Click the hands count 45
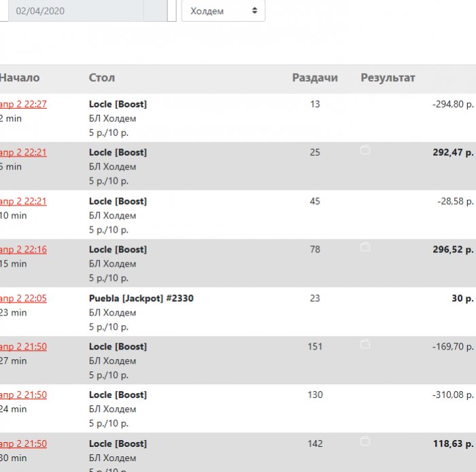The width and height of the screenshot is (476, 472). click(315, 201)
